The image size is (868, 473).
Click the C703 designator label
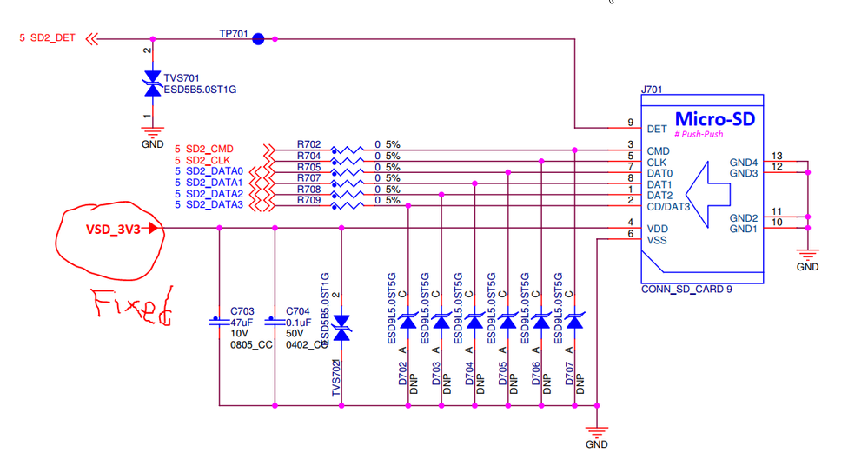(x=242, y=311)
